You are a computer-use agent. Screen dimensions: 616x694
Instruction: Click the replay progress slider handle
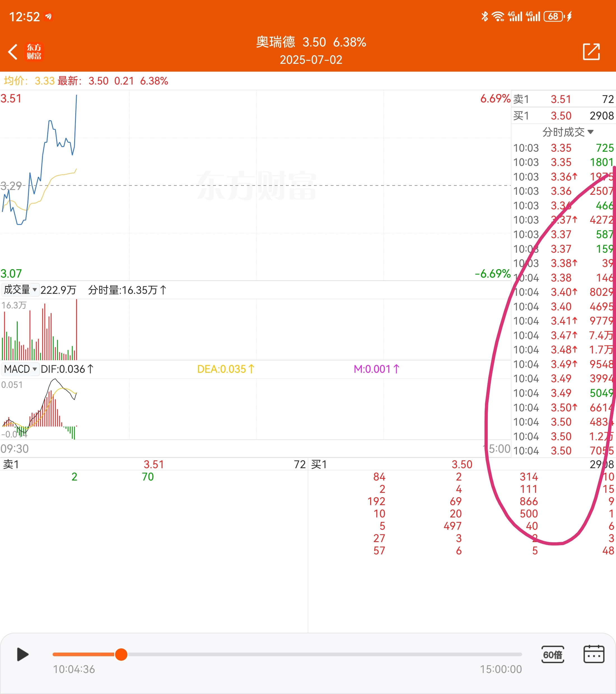tap(121, 654)
